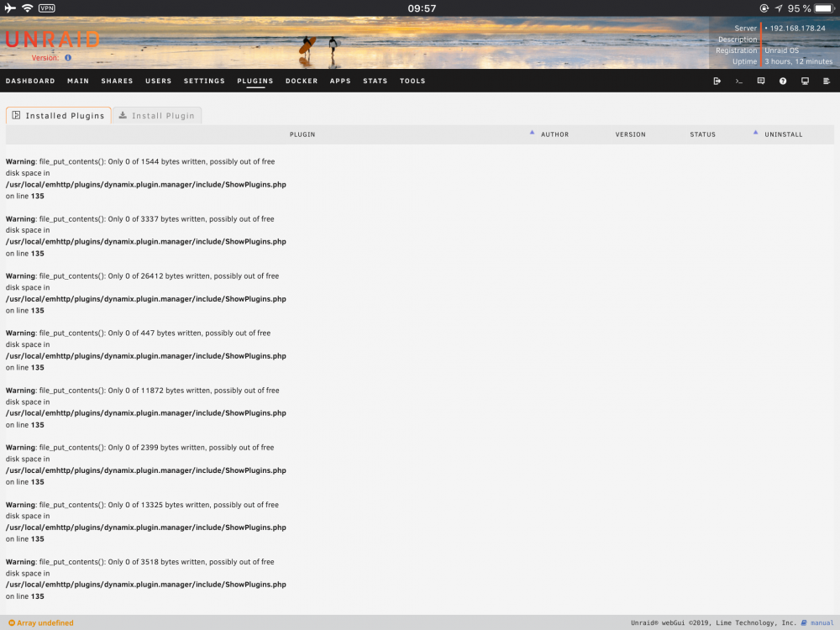Click the server IP 192.168.178.24

coord(797,28)
